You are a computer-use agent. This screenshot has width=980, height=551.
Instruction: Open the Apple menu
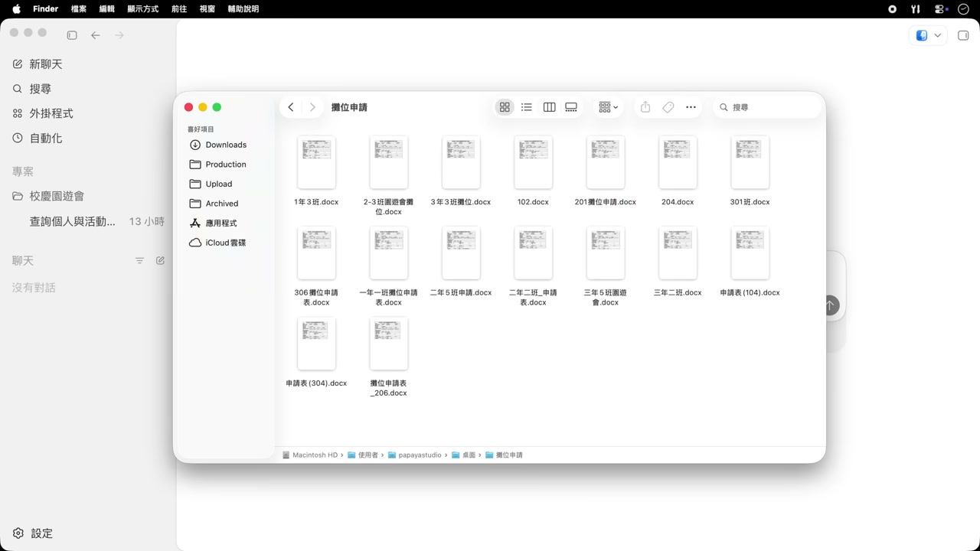pyautogui.click(x=16, y=9)
